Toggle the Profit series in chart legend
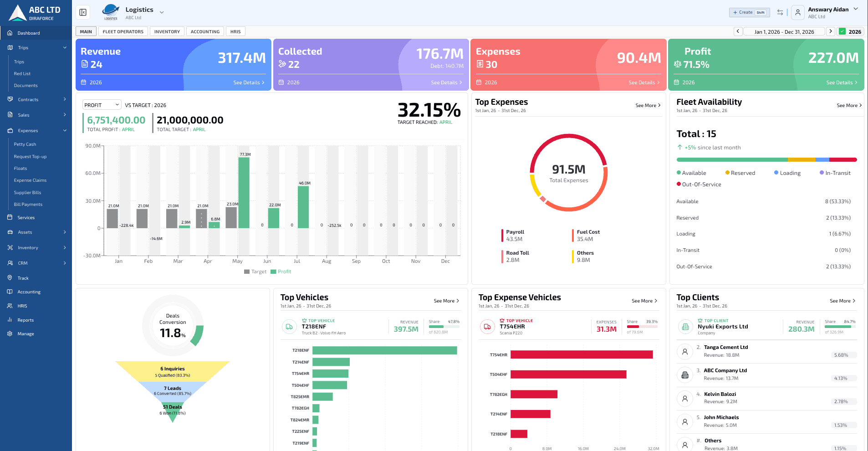Screen dimensions: 868x451 coord(281,272)
